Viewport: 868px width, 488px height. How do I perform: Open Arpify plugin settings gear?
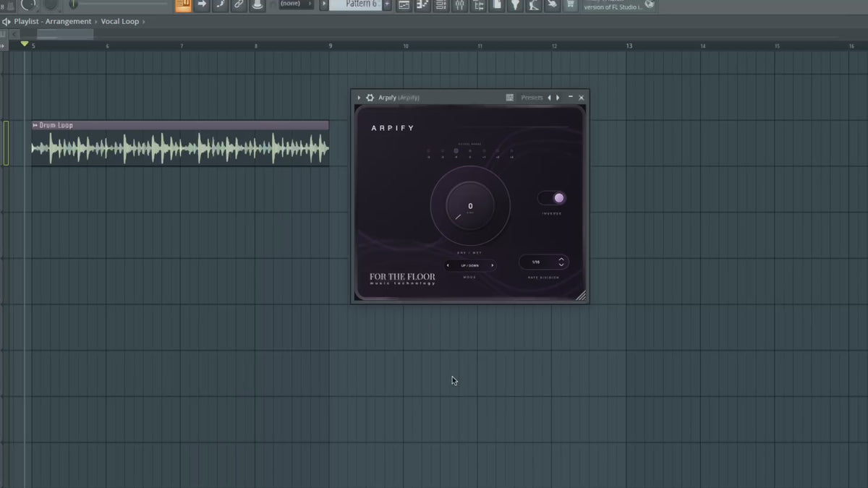tap(370, 98)
